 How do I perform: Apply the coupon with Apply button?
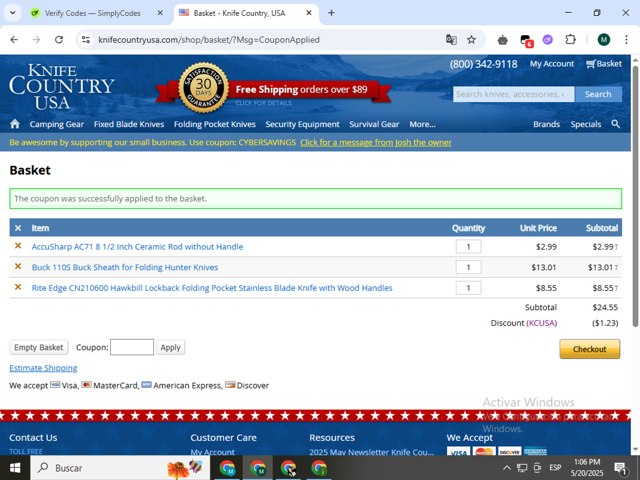[170, 347]
